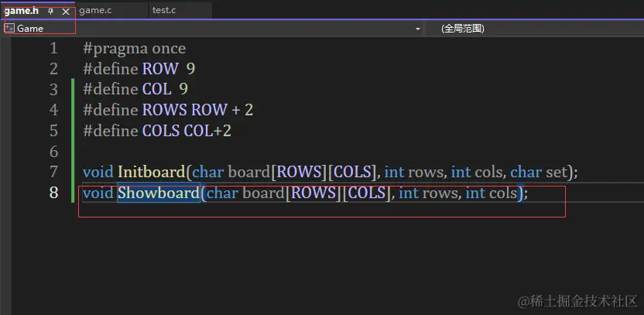Screen dimensions: 644x315
Task: Close the game.h tab
Action: click(x=66, y=12)
